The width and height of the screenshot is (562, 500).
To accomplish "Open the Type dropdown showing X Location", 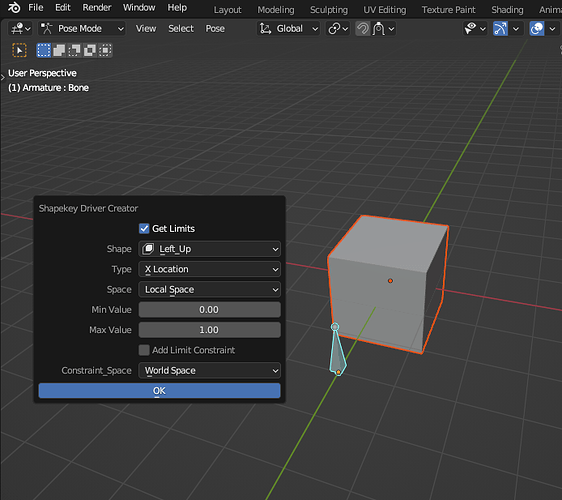I will click(x=210, y=269).
